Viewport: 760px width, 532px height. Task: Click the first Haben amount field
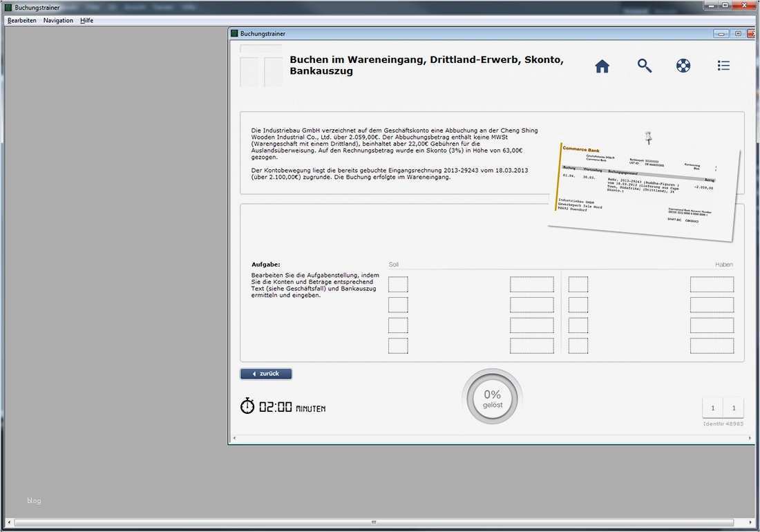pos(711,283)
